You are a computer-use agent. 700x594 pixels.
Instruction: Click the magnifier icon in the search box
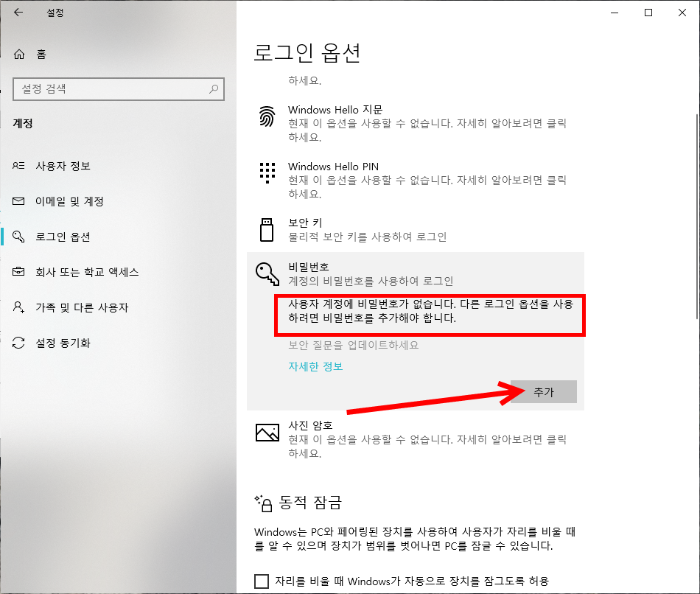point(214,89)
